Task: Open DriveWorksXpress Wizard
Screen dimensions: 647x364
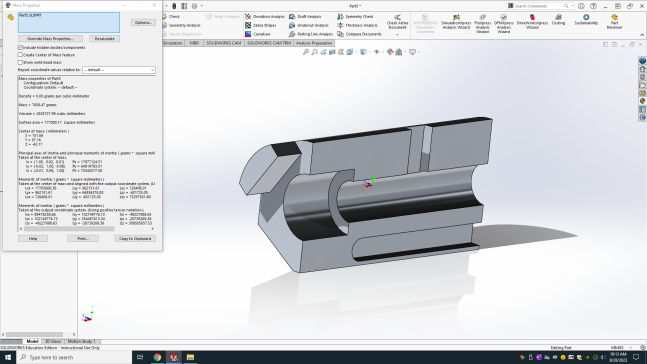Action: click(x=532, y=22)
